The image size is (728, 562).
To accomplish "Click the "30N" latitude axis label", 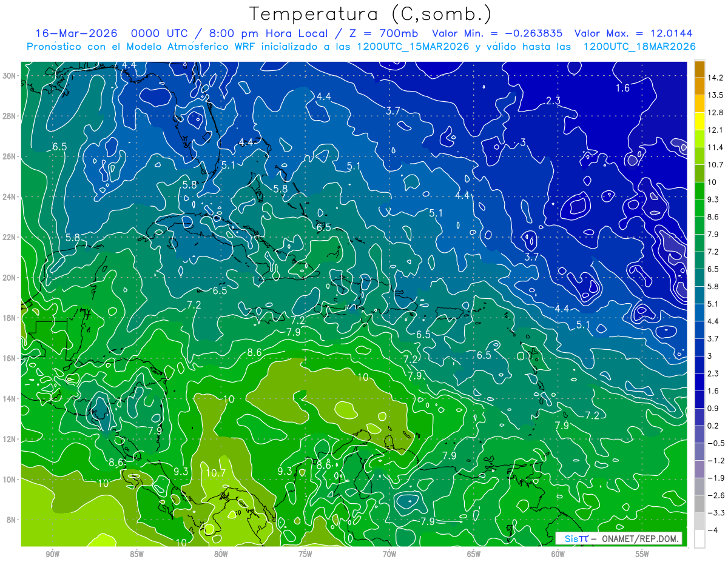I will 10,76.
